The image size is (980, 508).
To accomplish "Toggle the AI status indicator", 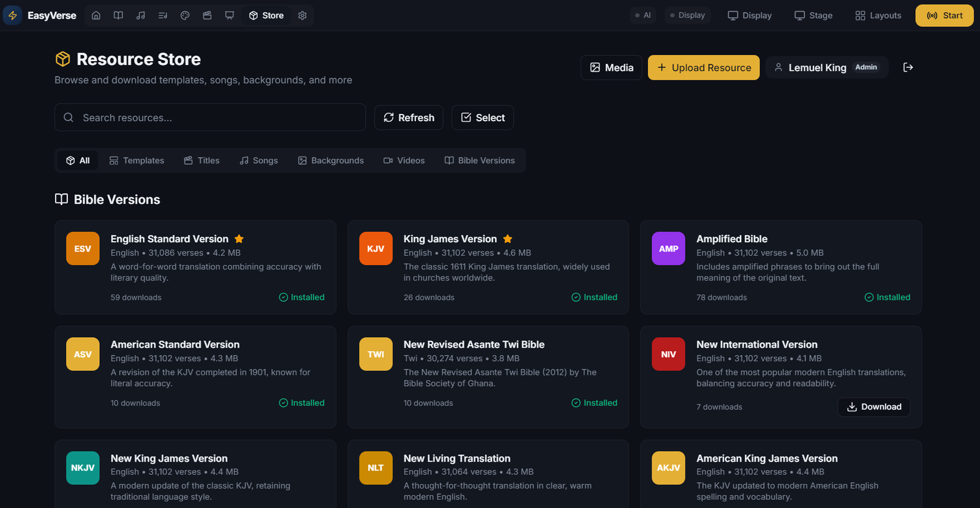I will coord(643,15).
